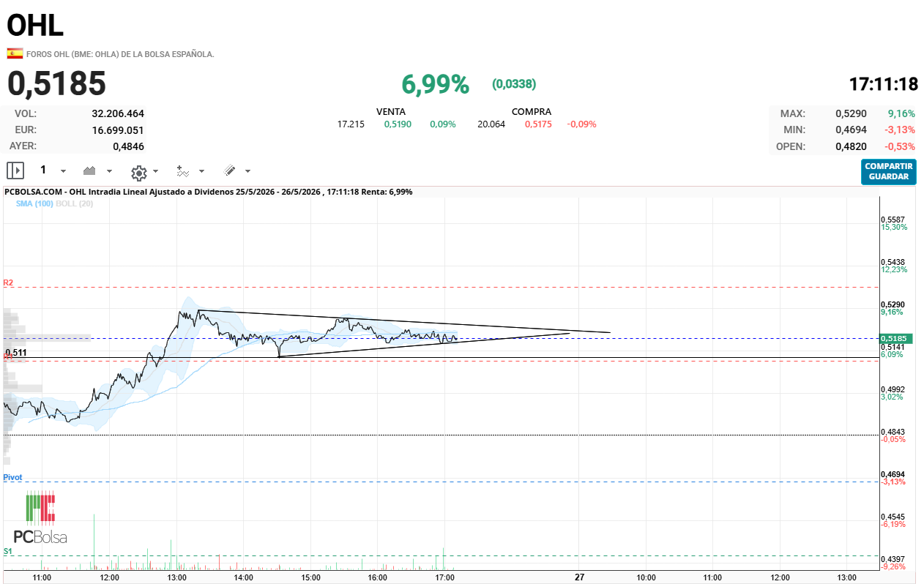Click the MIN percentage -3,13%
The image size is (924, 584).
898,130
